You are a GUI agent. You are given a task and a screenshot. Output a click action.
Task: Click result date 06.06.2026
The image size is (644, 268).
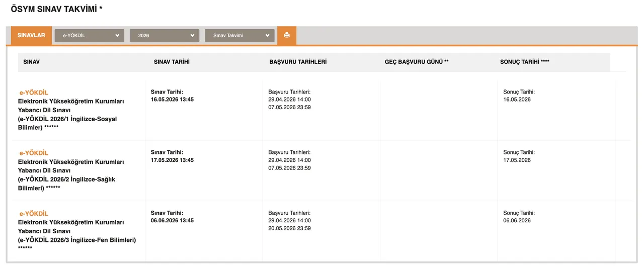pos(517,220)
